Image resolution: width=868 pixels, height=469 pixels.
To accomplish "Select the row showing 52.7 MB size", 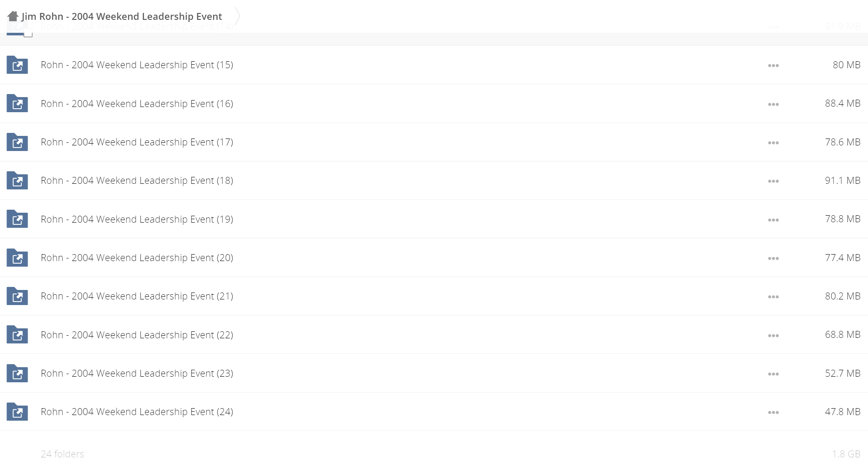I will 434,373.
